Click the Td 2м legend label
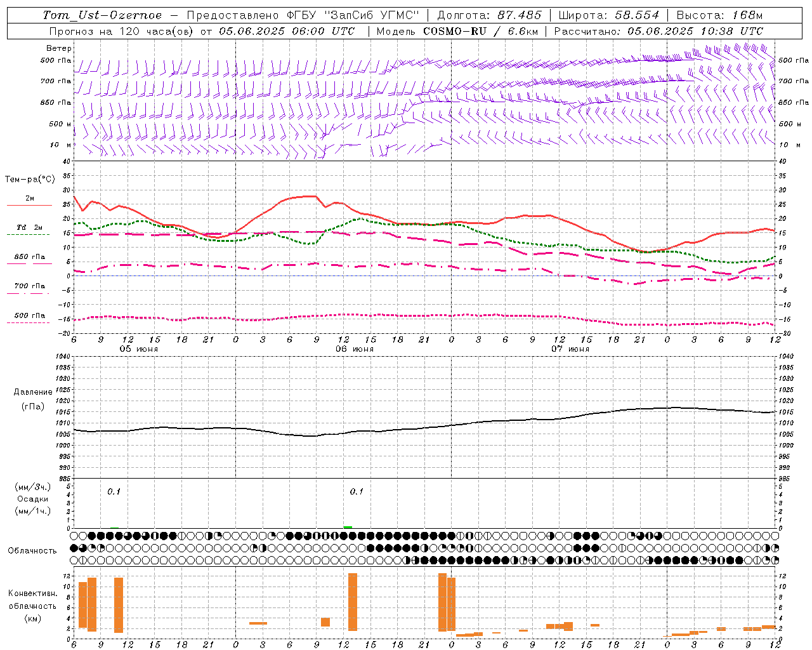 pos(29,227)
